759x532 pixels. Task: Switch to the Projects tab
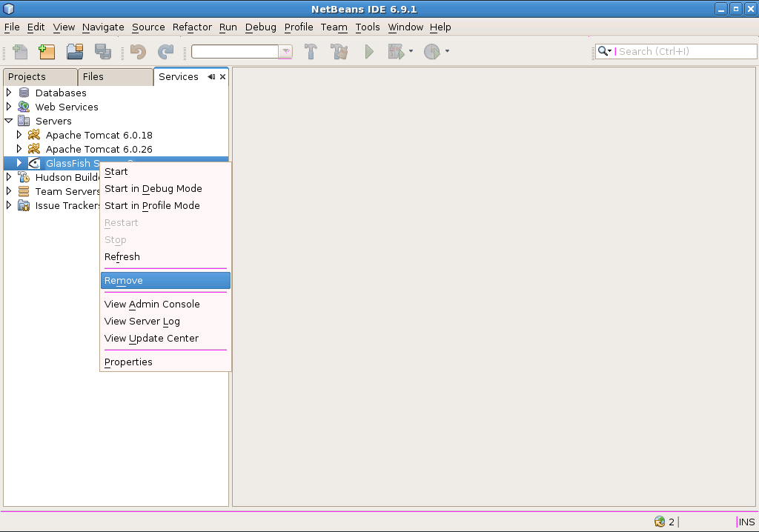pyautogui.click(x=27, y=77)
